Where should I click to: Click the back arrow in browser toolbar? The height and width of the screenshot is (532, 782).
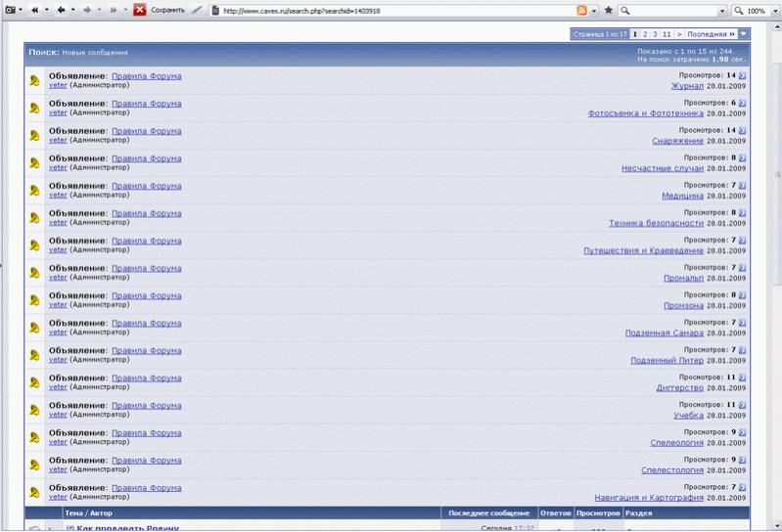(x=63, y=10)
